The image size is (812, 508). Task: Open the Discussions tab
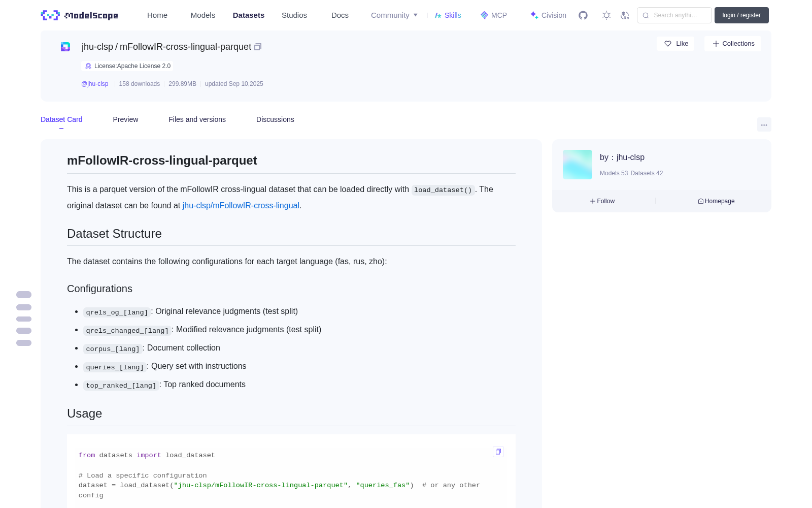275,119
